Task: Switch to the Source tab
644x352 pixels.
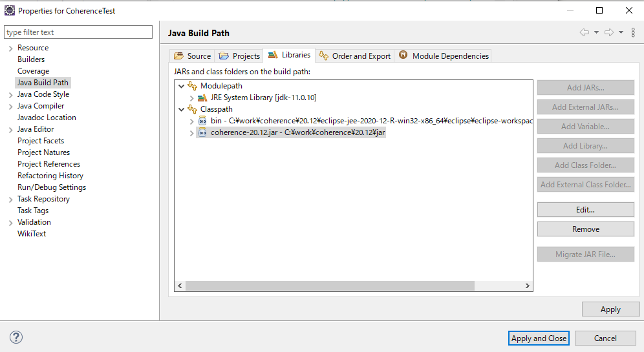Action: [192, 56]
